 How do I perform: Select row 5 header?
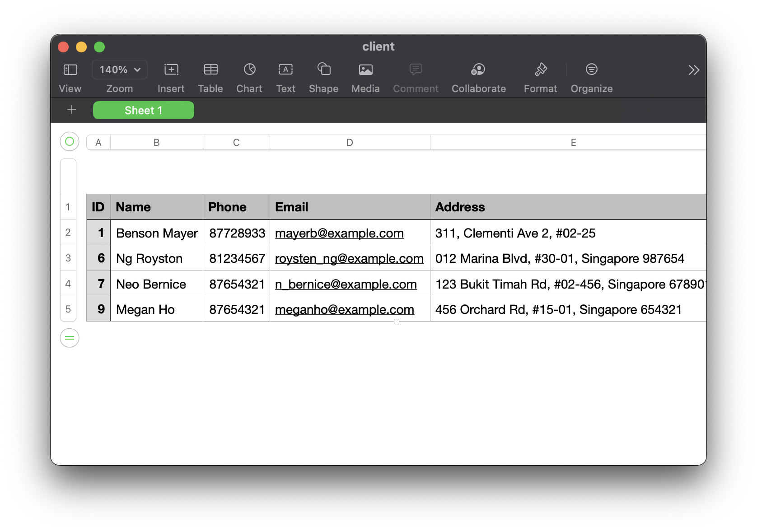pos(68,309)
